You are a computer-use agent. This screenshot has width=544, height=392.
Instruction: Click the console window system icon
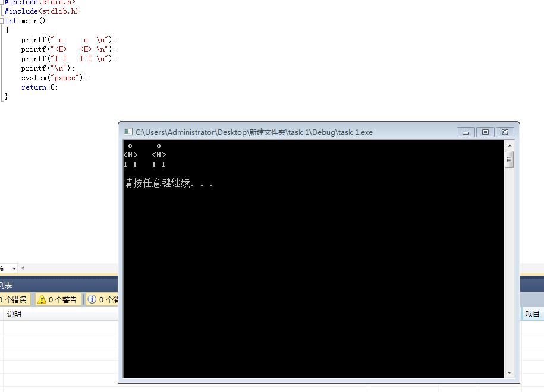tap(128, 132)
